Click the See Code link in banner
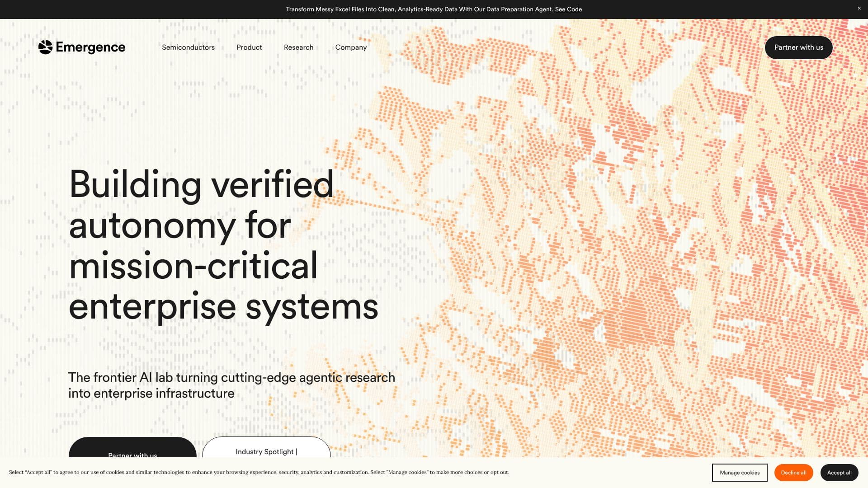Viewport: 868px width, 488px height. (x=568, y=9)
